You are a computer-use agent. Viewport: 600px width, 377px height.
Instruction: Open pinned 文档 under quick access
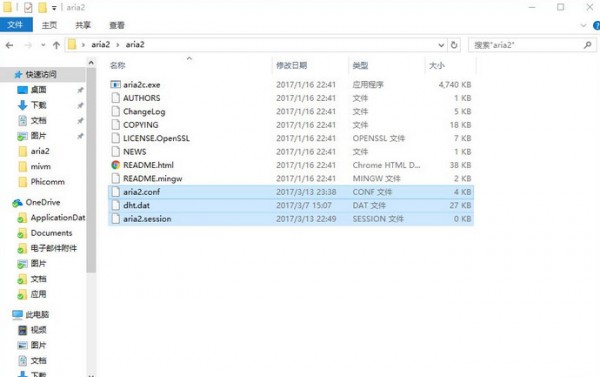[38, 121]
